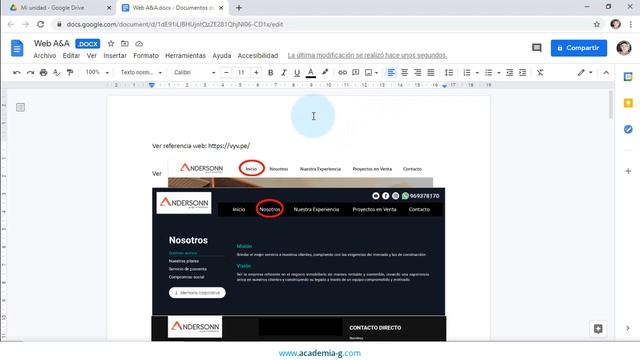This screenshot has height=360, width=640.
Task: Open the Insertar menu
Action: click(x=115, y=56)
